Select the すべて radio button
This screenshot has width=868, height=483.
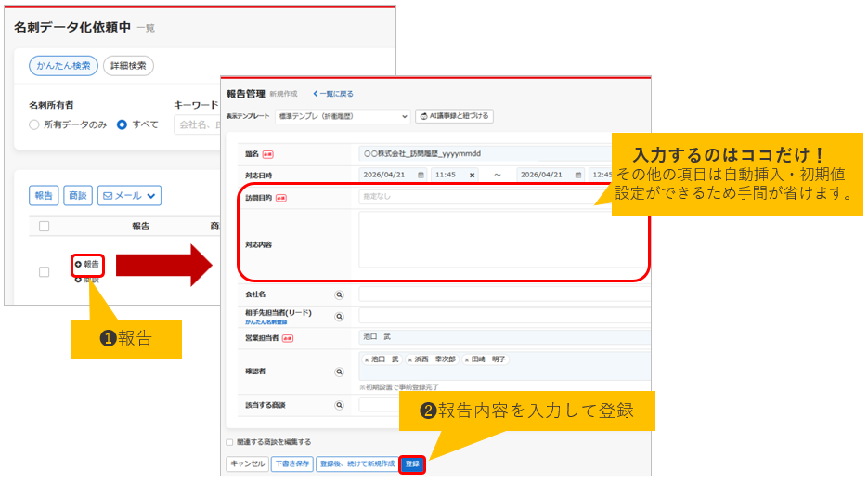point(122,124)
